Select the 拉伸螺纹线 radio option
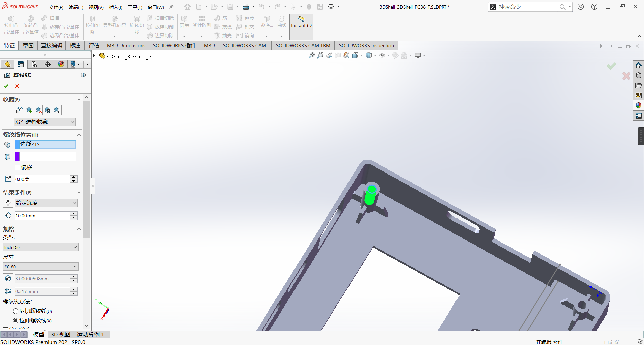Image resolution: width=644 pixels, height=345 pixels. click(x=16, y=321)
